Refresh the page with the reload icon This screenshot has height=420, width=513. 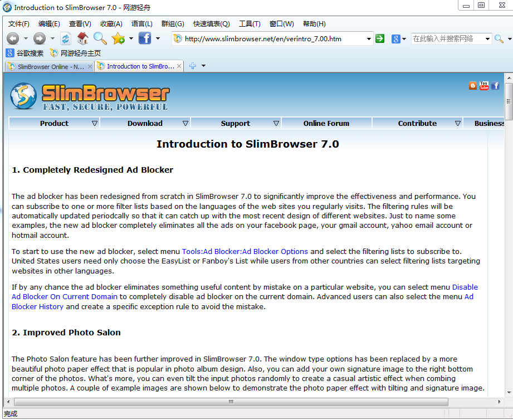tap(66, 38)
